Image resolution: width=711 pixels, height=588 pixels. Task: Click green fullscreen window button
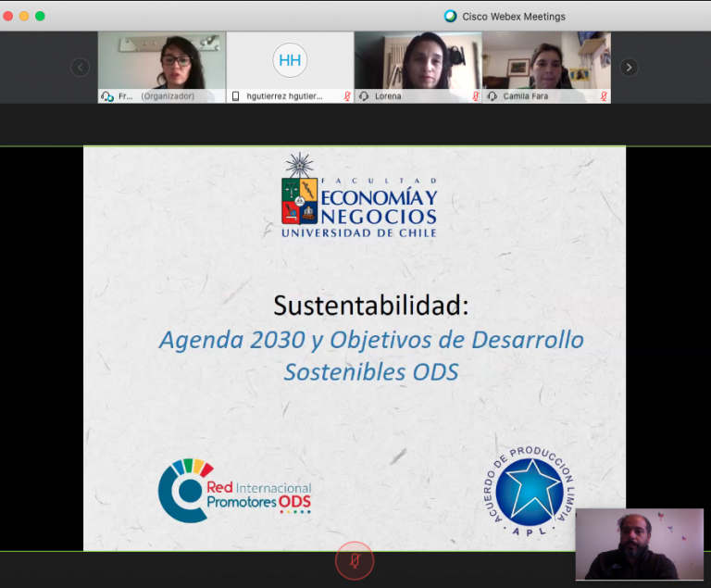point(40,17)
